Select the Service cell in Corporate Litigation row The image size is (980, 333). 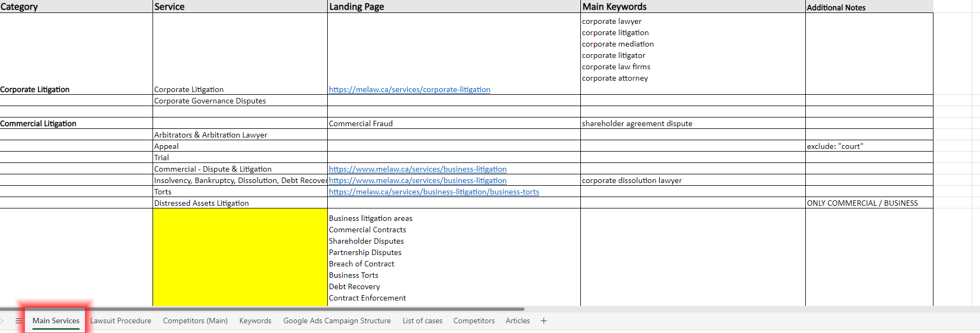[x=240, y=54]
